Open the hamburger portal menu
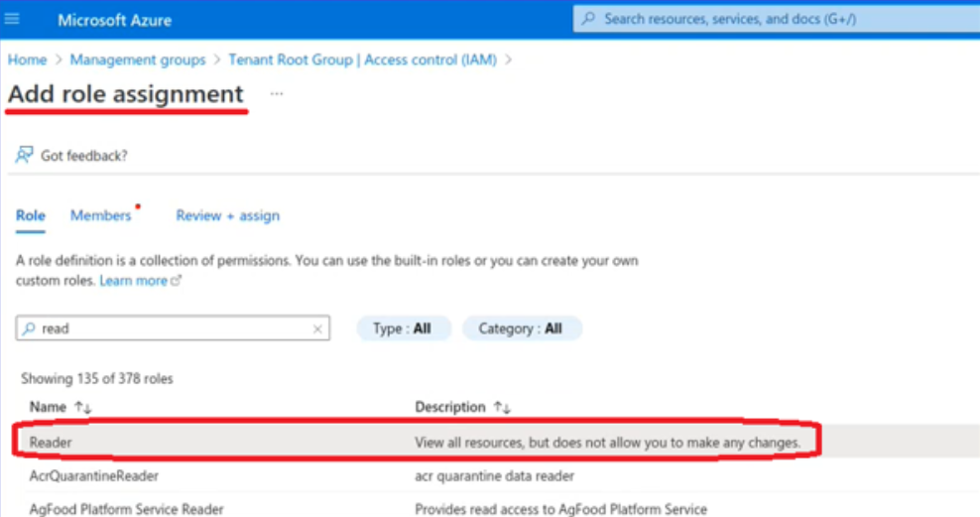Screen dimensions: 980x517 12,19
